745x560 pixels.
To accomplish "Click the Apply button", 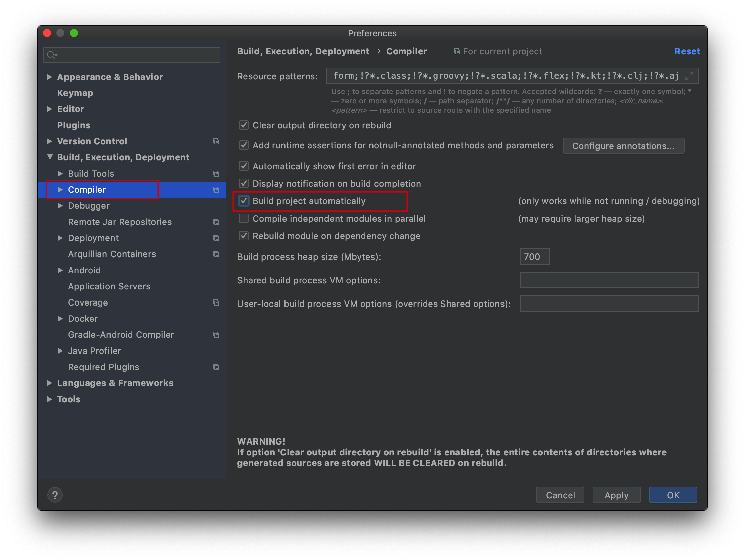I will pos(616,495).
